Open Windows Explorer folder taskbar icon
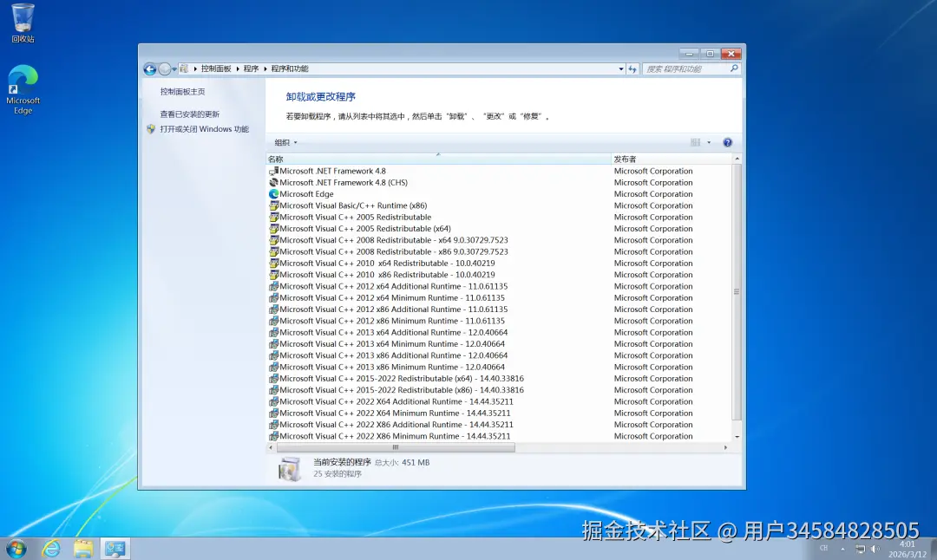This screenshot has width=937, height=560. 83,548
